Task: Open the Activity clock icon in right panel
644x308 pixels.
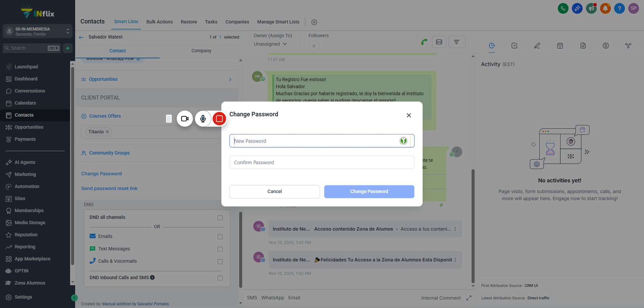Action: click(x=492, y=45)
